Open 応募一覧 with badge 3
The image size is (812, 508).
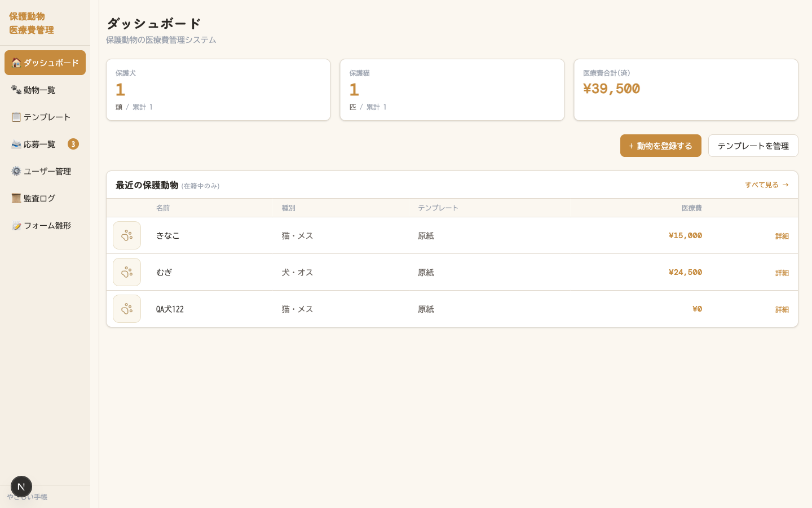45,144
